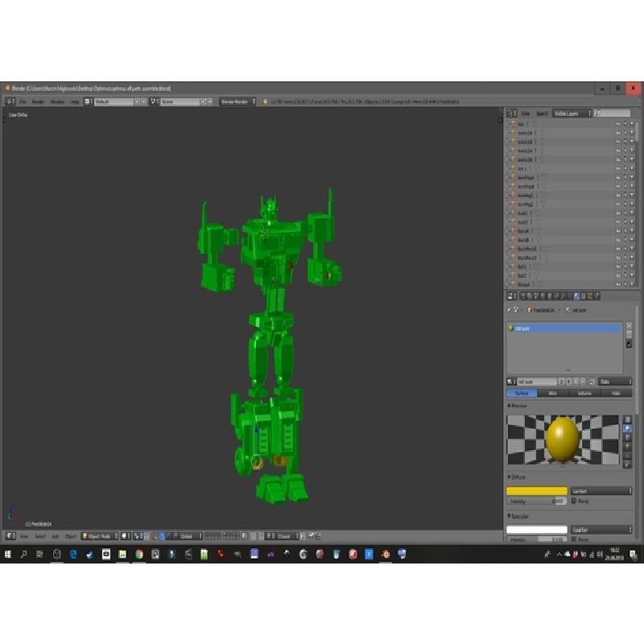The height and width of the screenshot is (644, 644).
Task: Switch material type to Wire
Action: click(553, 394)
